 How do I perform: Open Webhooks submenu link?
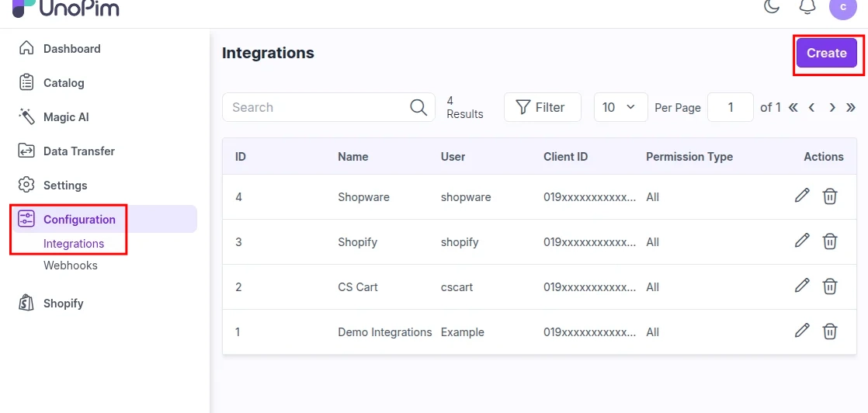pyautogui.click(x=71, y=265)
